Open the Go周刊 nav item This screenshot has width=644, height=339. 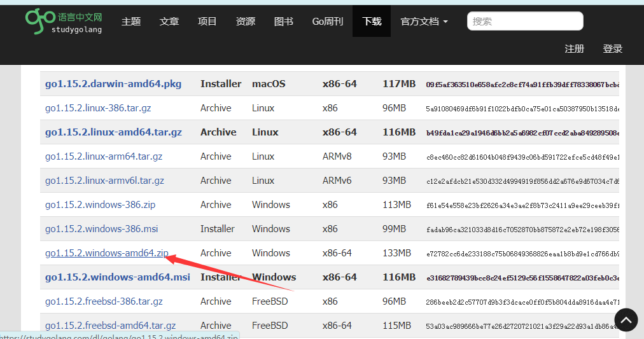tap(327, 22)
